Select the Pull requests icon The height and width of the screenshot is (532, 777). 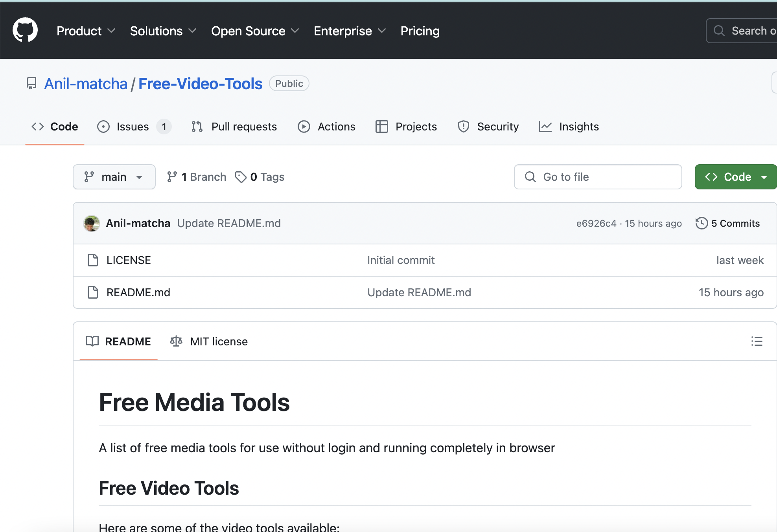coord(197,127)
